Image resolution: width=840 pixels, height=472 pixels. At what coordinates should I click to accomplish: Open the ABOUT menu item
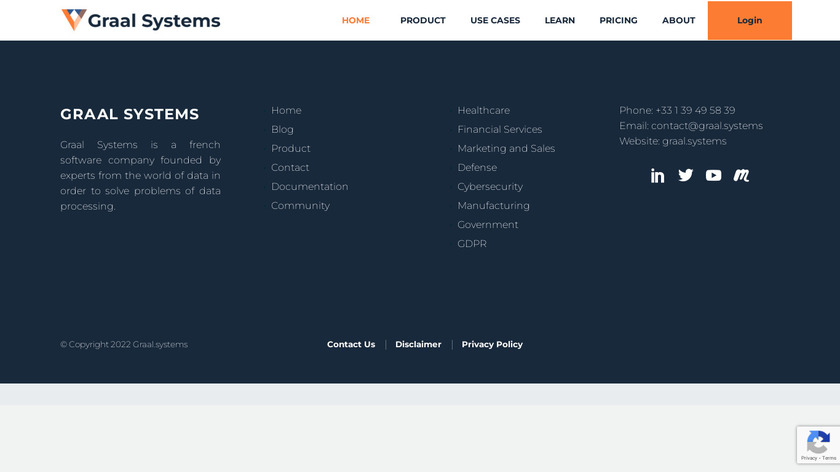(679, 20)
